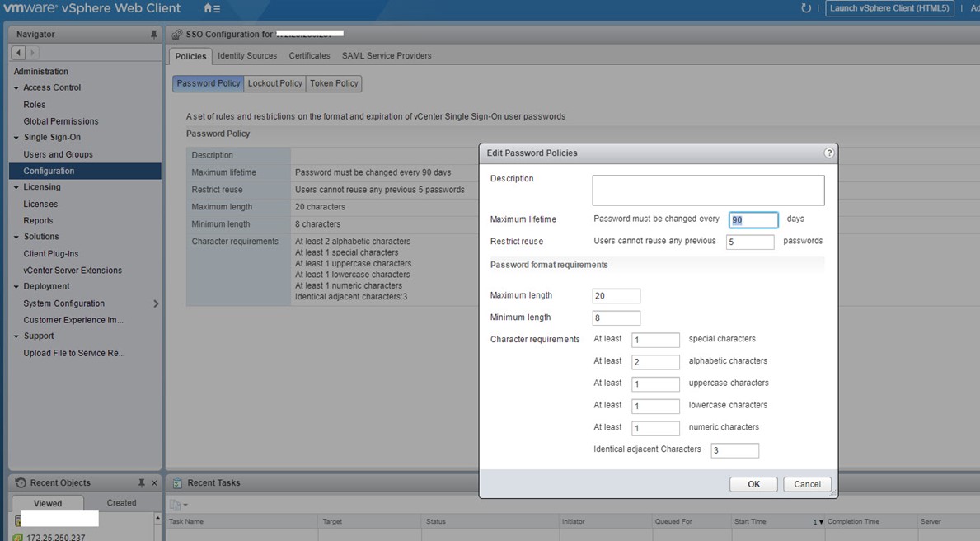Select the Token Policy sub-tab

[334, 83]
